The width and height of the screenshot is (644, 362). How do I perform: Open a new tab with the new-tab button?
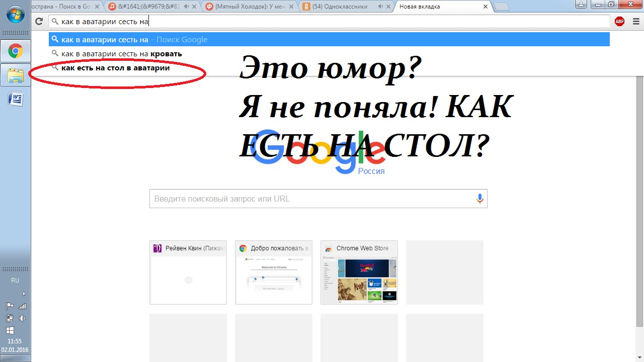point(501,7)
